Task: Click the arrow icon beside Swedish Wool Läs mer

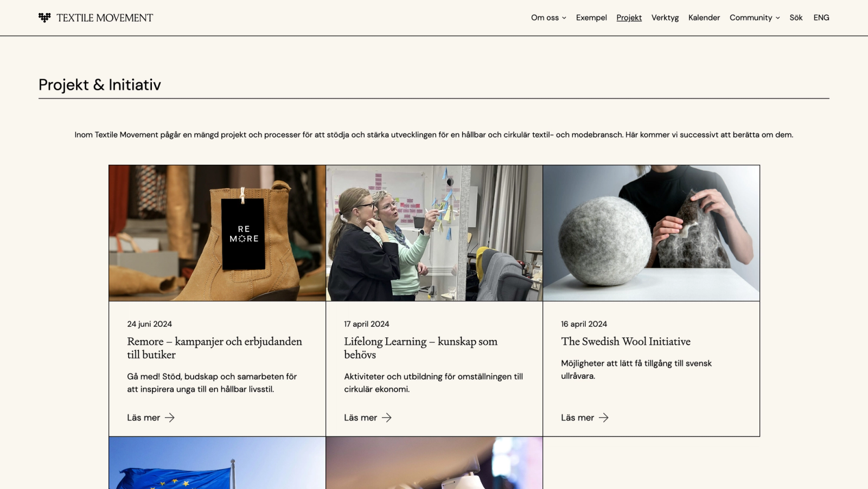Action: [604, 417]
